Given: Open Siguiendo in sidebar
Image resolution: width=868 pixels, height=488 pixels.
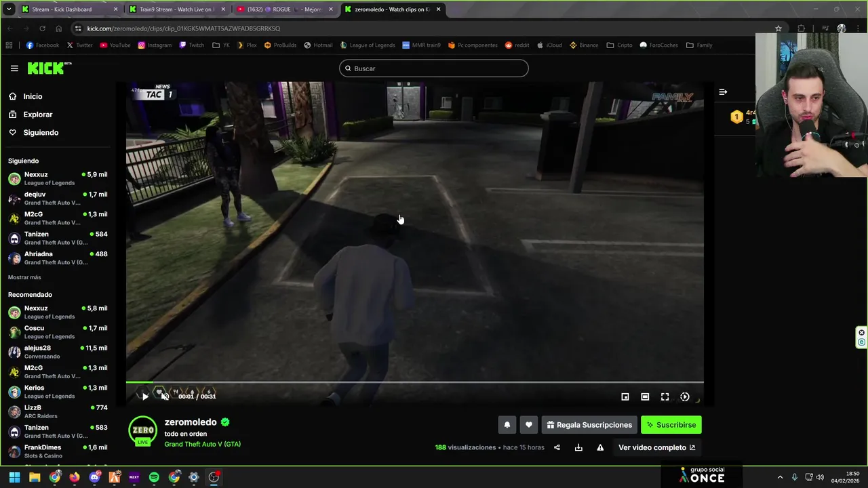Looking at the screenshot, I should tap(41, 132).
